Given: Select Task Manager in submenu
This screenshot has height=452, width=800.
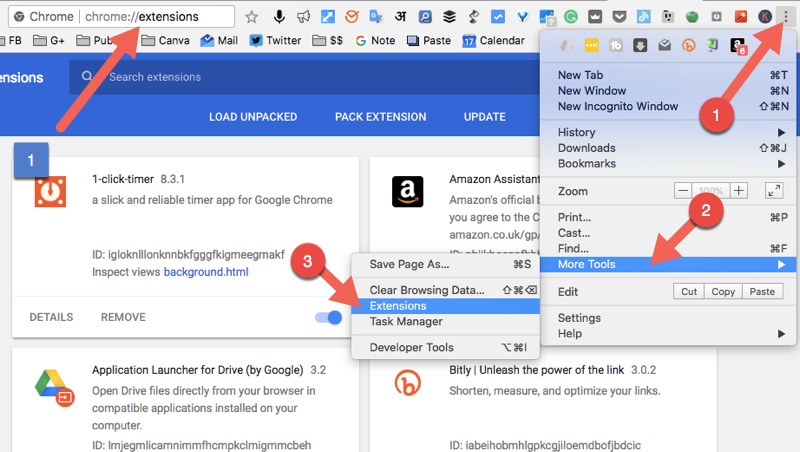Looking at the screenshot, I should coord(445,321).
